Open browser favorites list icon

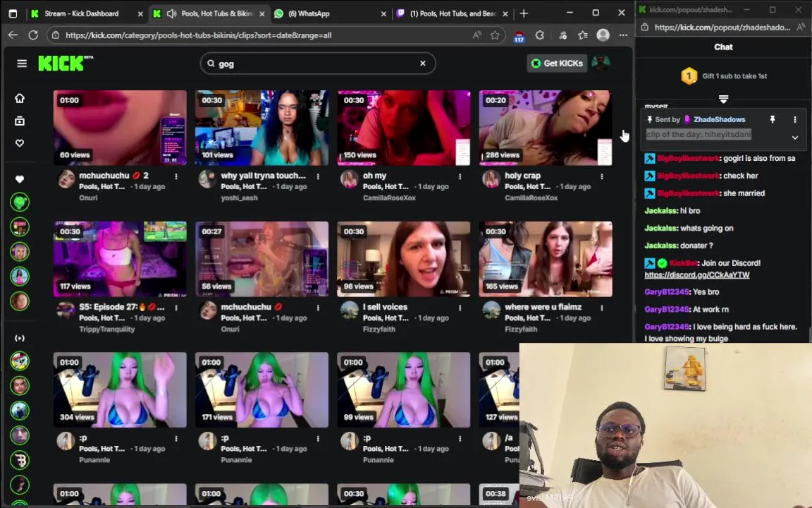tap(583, 35)
